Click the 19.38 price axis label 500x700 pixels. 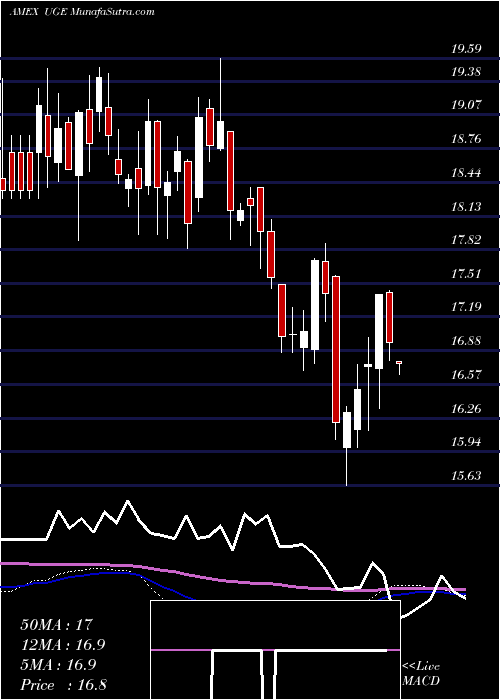466,71
